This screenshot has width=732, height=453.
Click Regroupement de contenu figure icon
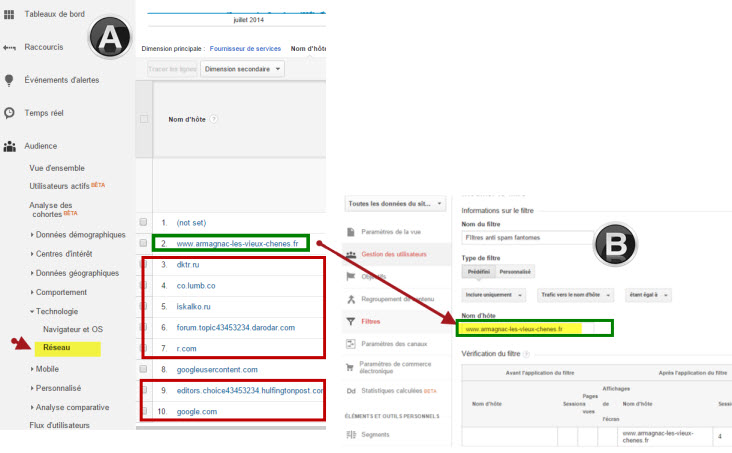351,299
